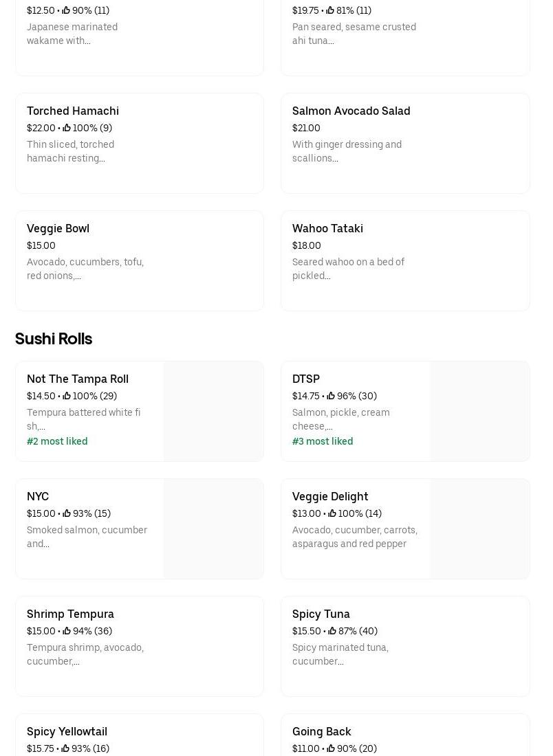The width and height of the screenshot is (553, 756).
Task: Open the DTSP roll image thumbnail
Action: coord(479,411)
